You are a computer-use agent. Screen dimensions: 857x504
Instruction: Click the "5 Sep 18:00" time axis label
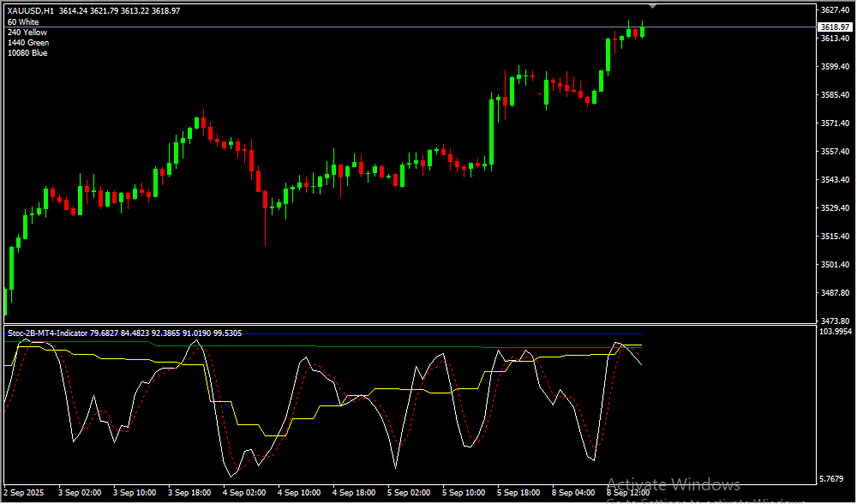point(518,493)
